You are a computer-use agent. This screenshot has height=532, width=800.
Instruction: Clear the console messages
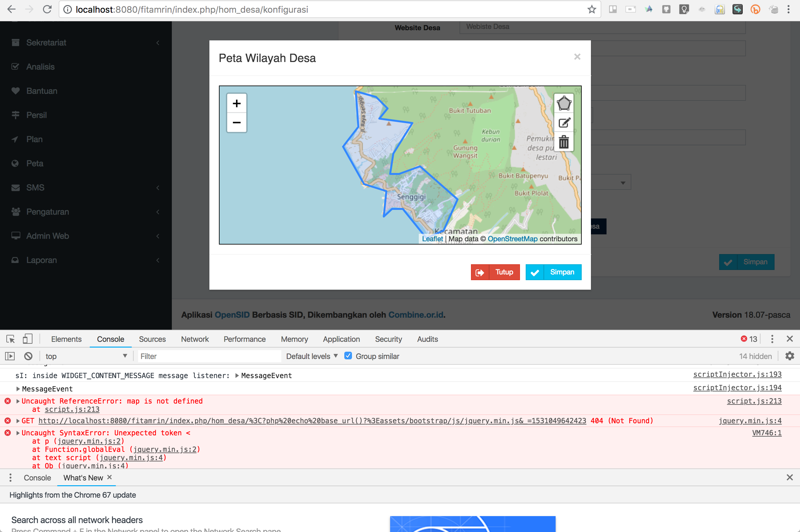(28, 356)
